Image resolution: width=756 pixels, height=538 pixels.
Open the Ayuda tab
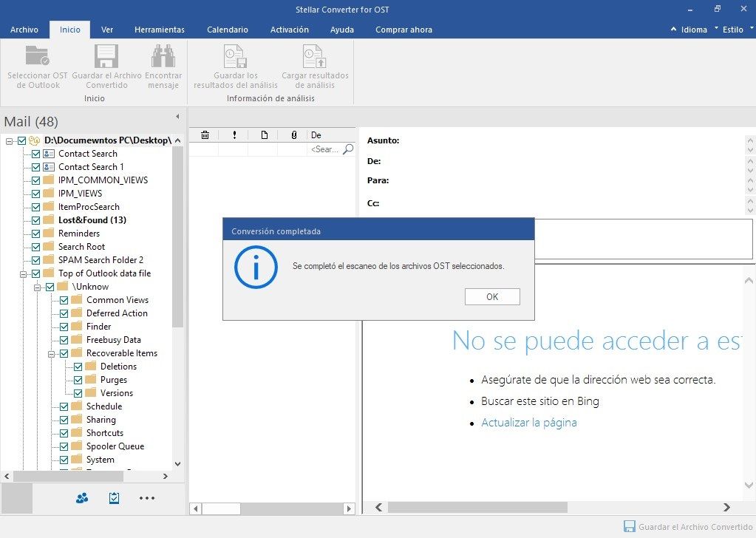tap(342, 30)
